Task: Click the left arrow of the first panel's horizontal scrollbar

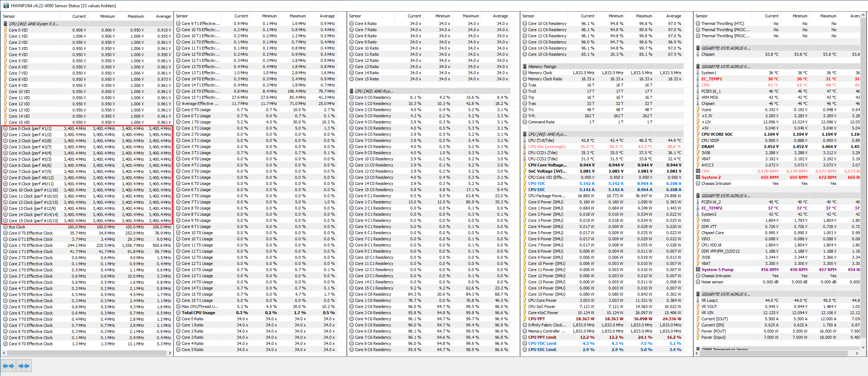Action: [x=4, y=353]
